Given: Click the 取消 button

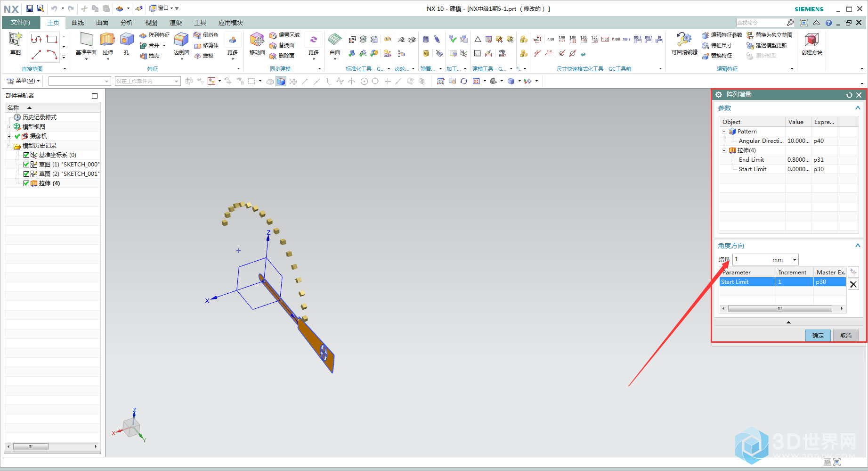Looking at the screenshot, I should [846, 335].
